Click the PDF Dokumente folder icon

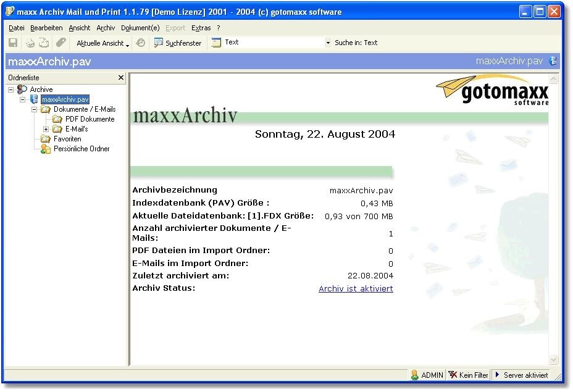pos(57,119)
